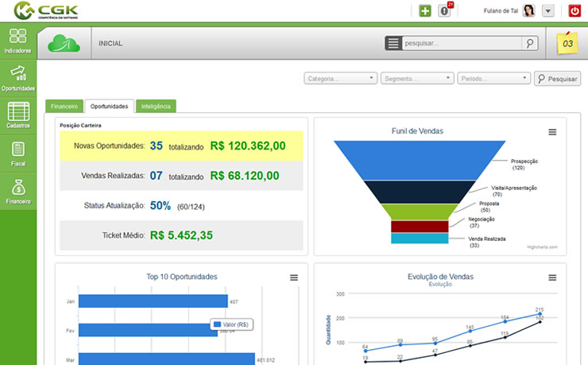The image size is (588, 365).
Task: Click the green plus add icon
Action: click(x=425, y=11)
